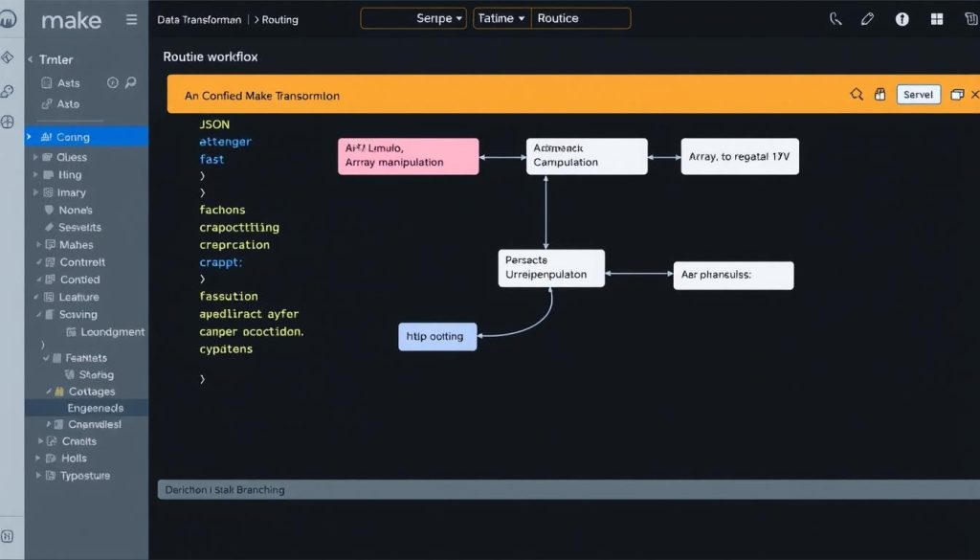Click the http ooting node in the workflow
Image resolution: width=980 pixels, height=560 pixels.
(x=436, y=336)
